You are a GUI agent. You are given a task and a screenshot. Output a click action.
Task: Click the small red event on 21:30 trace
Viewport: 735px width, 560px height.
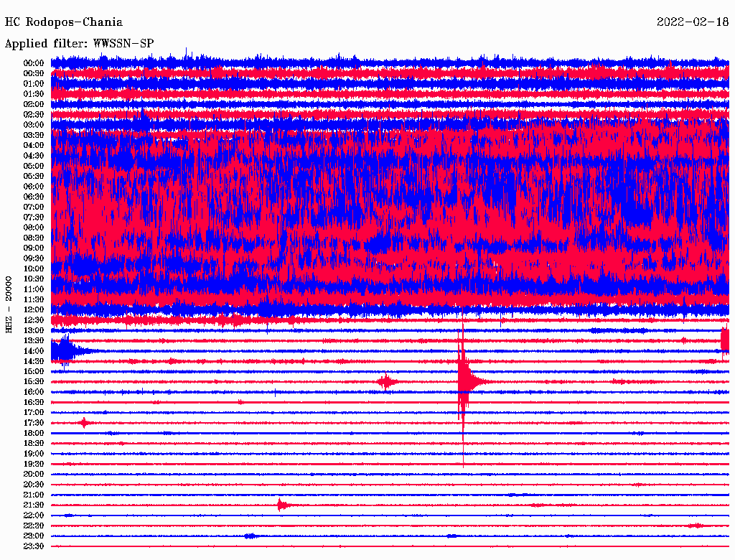tap(281, 505)
